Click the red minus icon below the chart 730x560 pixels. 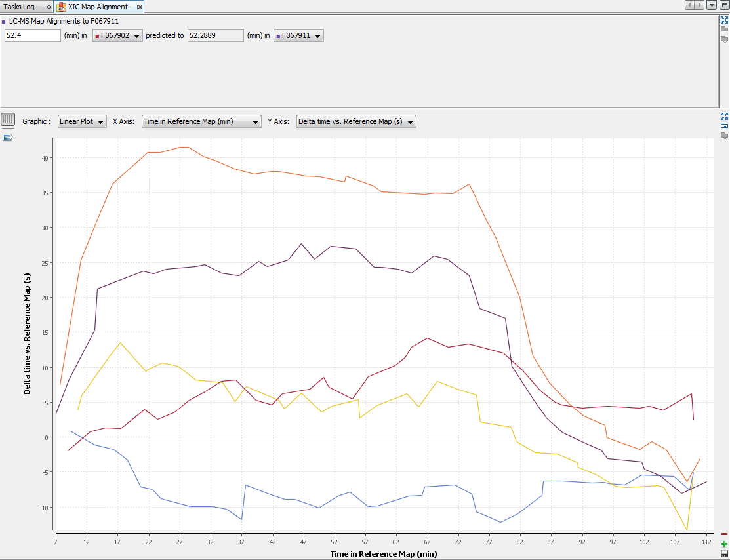pos(724,534)
